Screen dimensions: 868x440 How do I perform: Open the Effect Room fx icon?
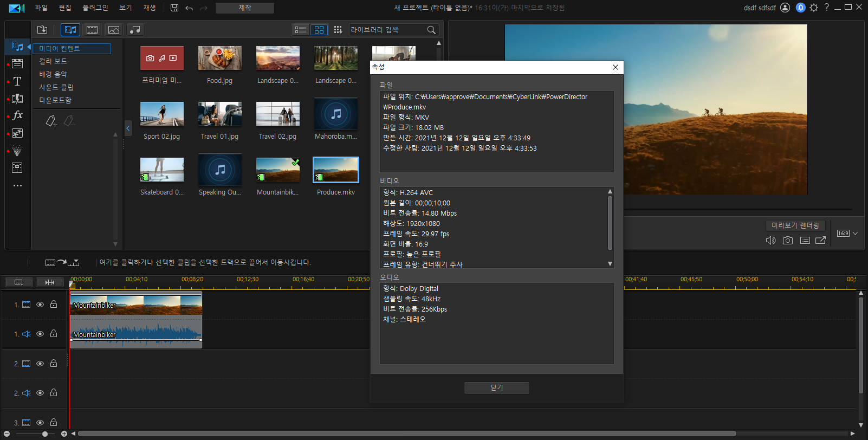tap(17, 115)
